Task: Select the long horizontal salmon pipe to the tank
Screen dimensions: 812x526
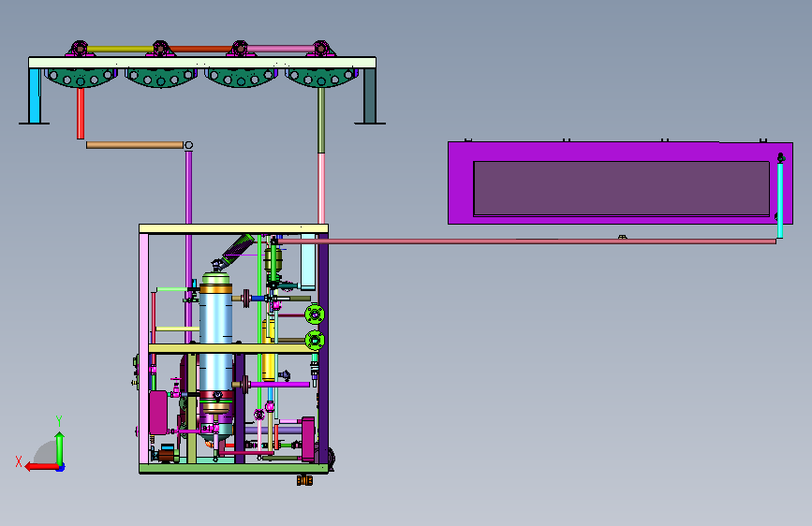Action: [x=527, y=241]
